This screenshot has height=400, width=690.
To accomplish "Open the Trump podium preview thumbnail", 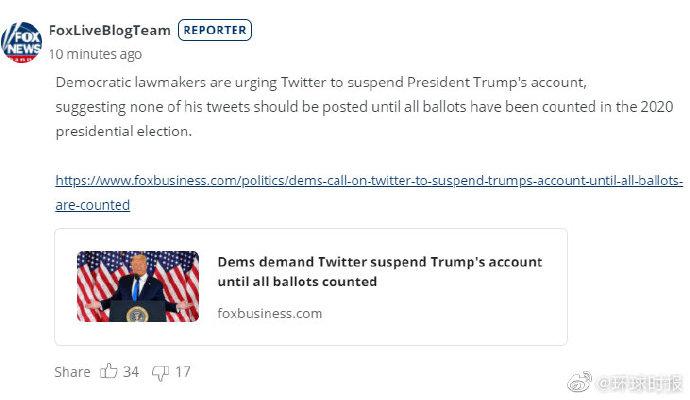I will (x=138, y=286).
